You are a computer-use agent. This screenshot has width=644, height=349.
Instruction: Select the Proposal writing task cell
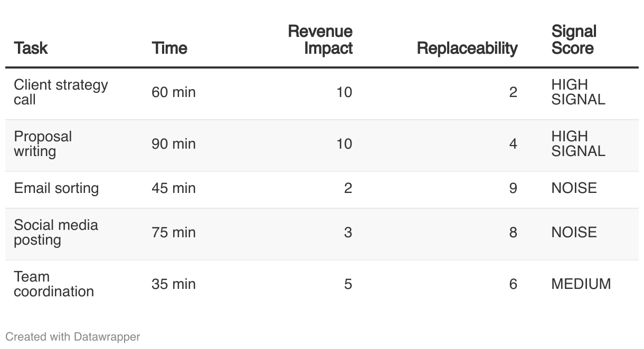coord(43,144)
